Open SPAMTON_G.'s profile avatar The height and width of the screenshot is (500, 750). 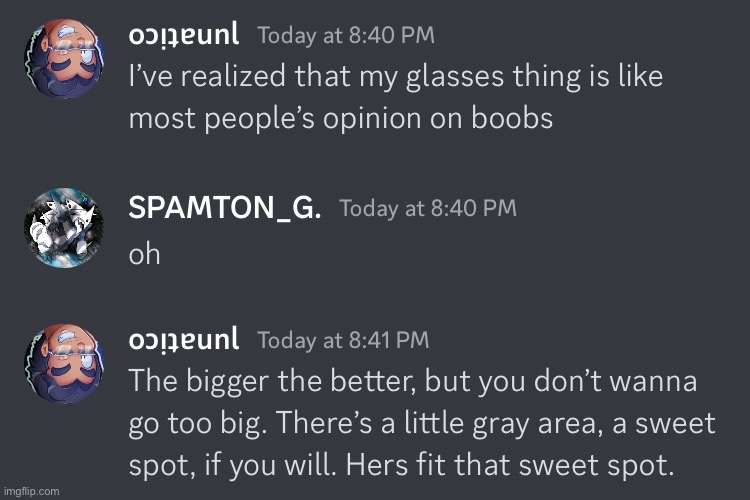pyautogui.click(x=62, y=227)
